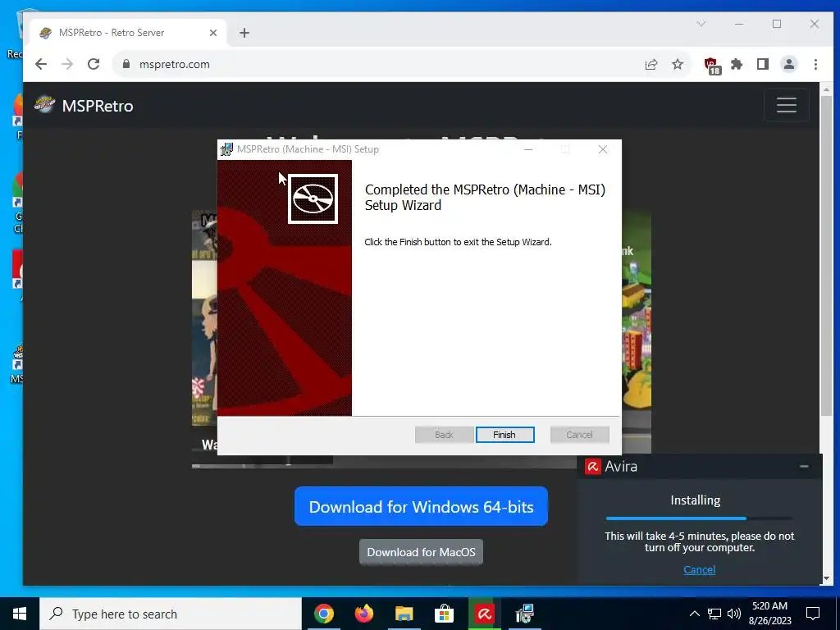Screen dimensions: 840x630
Task: Go back in Chrome
Action: 41,64
